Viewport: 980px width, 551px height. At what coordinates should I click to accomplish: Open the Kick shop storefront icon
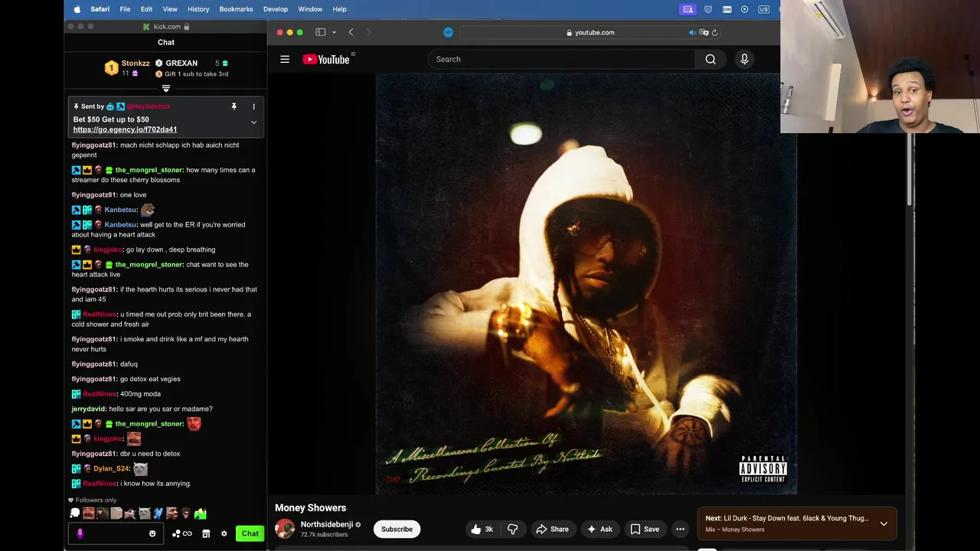206,533
